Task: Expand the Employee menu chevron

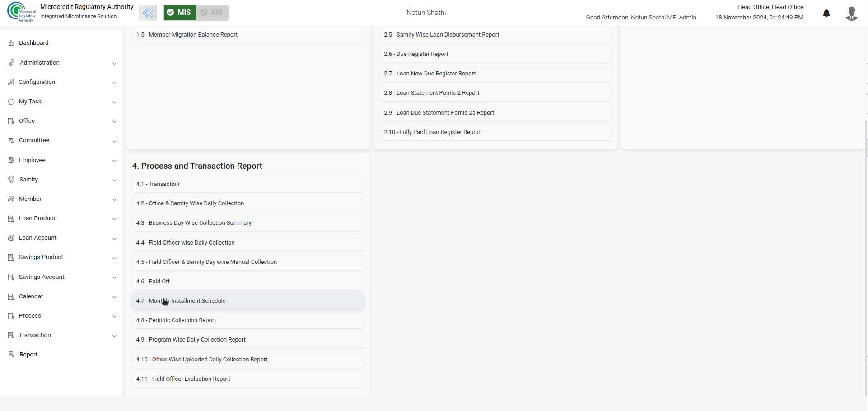Action: [x=114, y=161]
